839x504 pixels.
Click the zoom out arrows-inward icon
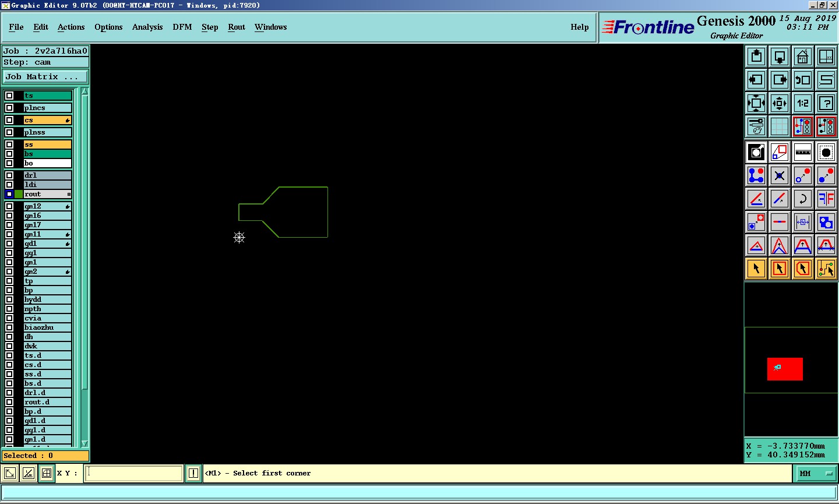coord(780,103)
